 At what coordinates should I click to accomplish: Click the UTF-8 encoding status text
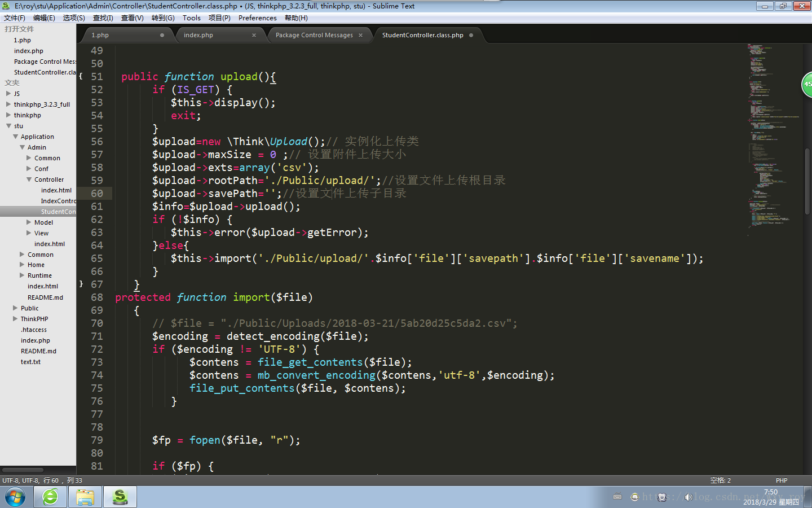[20, 480]
